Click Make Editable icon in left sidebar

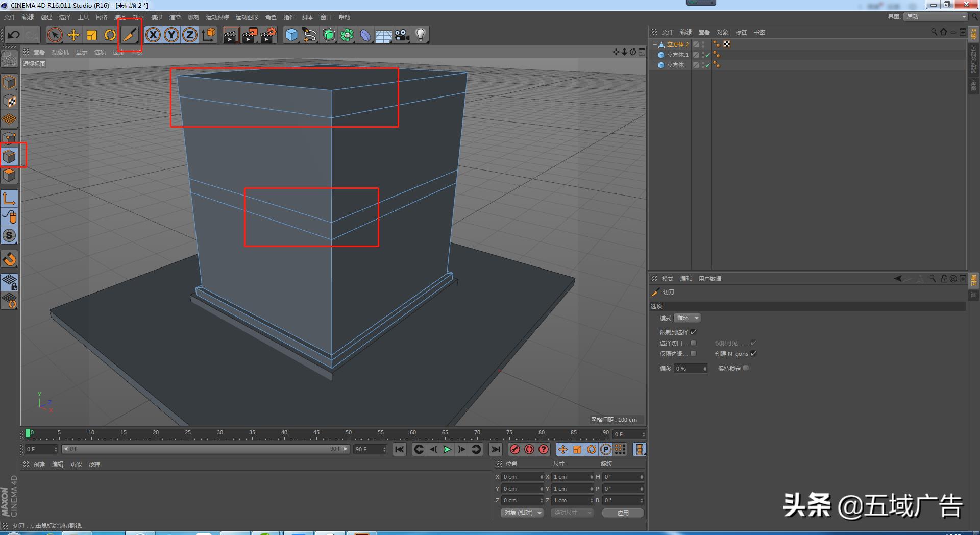pyautogui.click(x=9, y=59)
